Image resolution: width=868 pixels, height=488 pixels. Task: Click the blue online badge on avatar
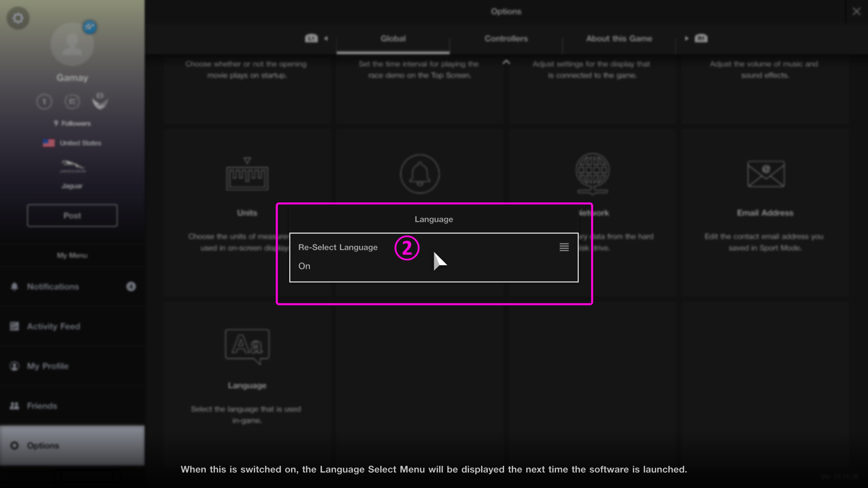pos(90,27)
